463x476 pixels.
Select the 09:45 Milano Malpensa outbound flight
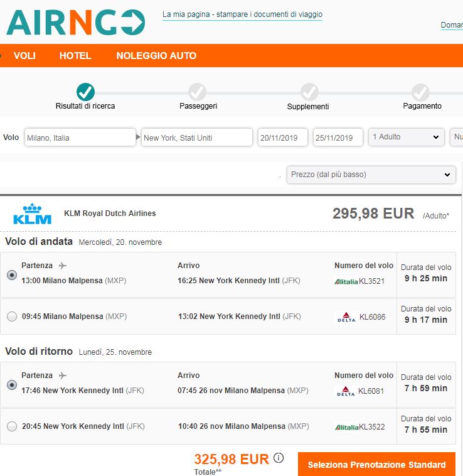tap(12, 316)
